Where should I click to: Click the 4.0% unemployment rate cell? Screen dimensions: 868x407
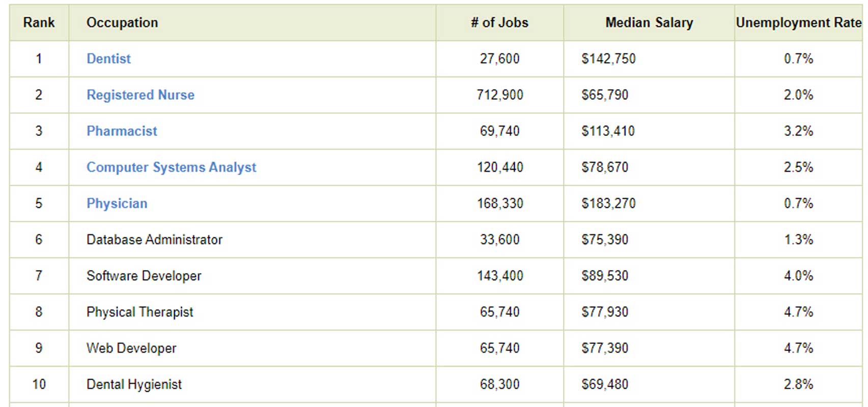pos(798,276)
